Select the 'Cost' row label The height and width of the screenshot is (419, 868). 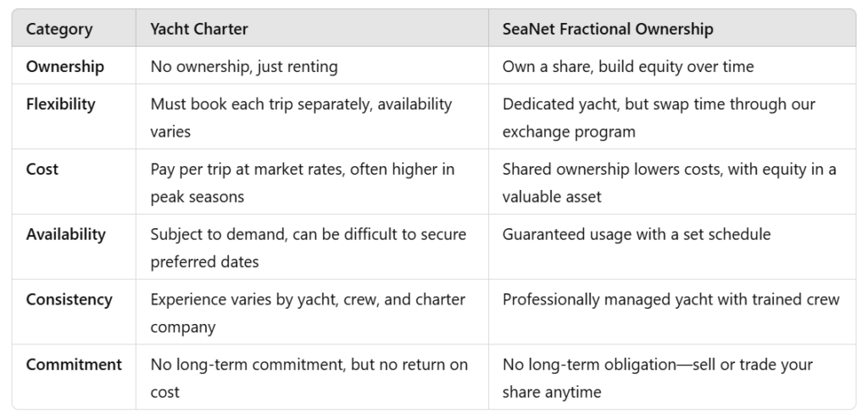point(43,169)
